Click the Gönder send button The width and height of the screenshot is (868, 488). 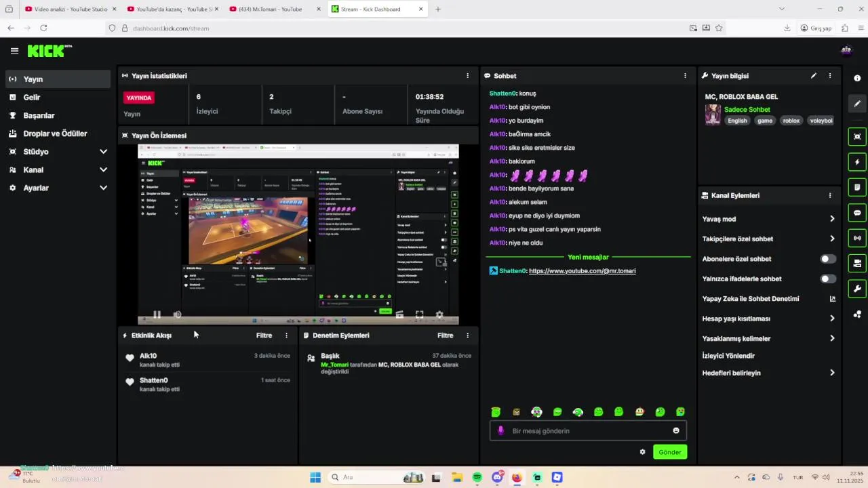(x=670, y=452)
